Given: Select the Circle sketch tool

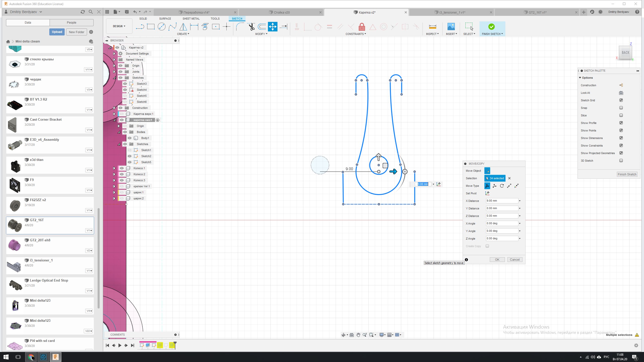Looking at the screenshot, I should tap(162, 27).
